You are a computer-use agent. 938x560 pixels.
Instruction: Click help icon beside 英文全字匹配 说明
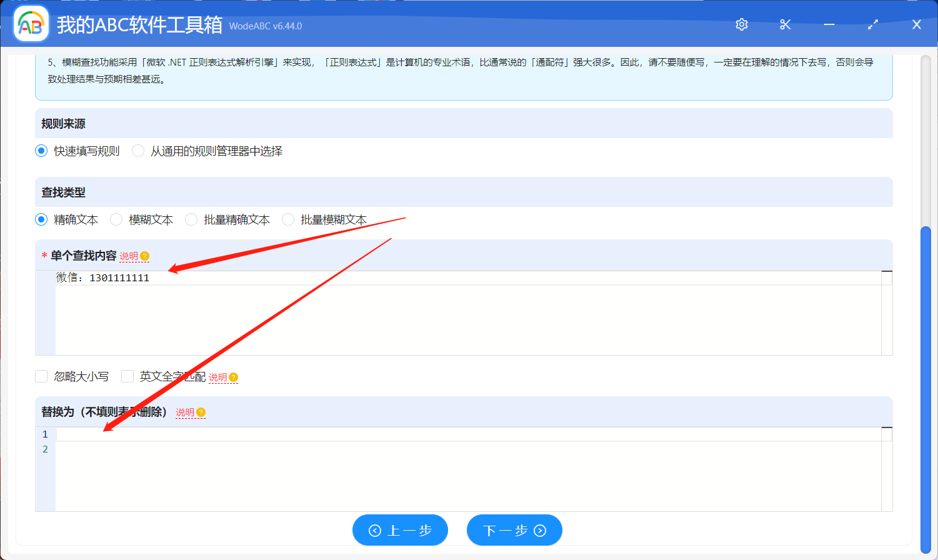tap(234, 377)
